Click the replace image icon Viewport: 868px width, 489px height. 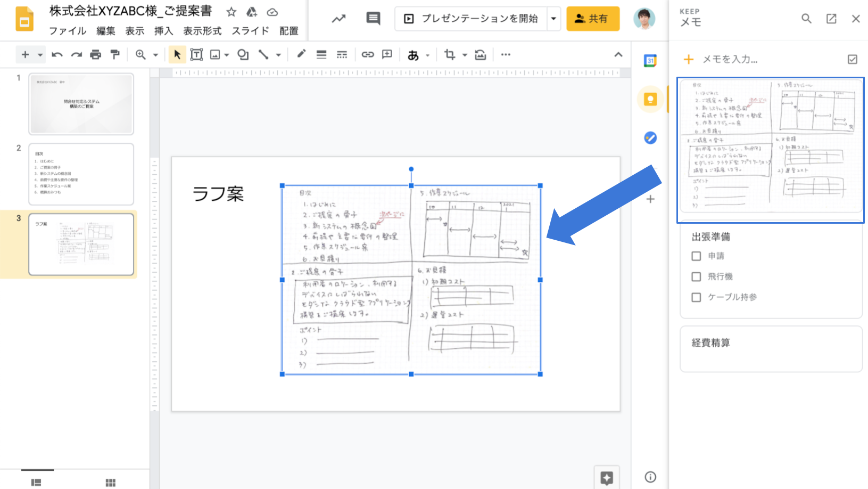point(481,54)
